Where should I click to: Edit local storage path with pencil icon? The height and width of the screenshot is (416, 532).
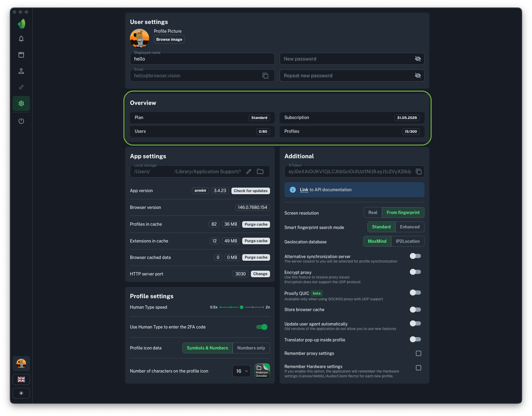pyautogui.click(x=248, y=172)
